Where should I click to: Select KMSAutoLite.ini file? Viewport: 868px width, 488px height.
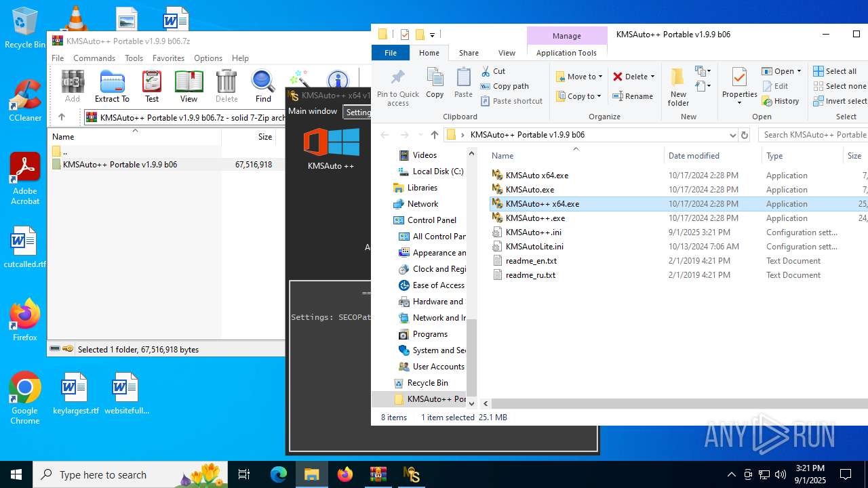(534, 247)
